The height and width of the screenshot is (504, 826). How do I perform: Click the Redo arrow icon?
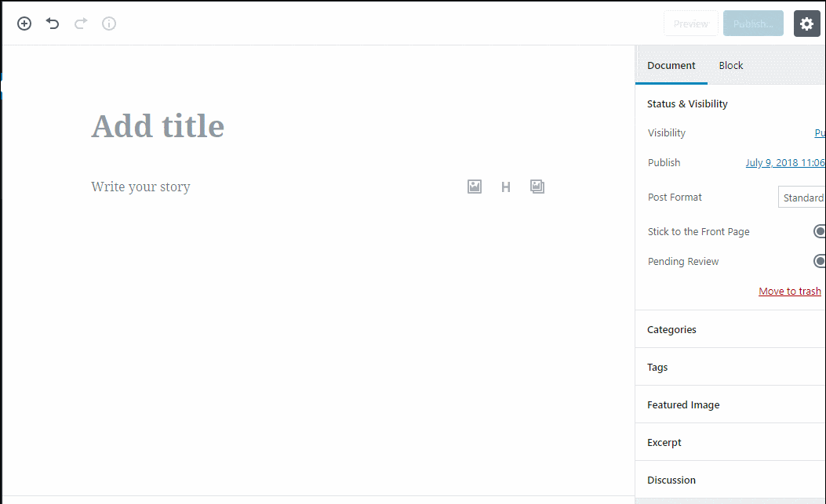tap(80, 24)
